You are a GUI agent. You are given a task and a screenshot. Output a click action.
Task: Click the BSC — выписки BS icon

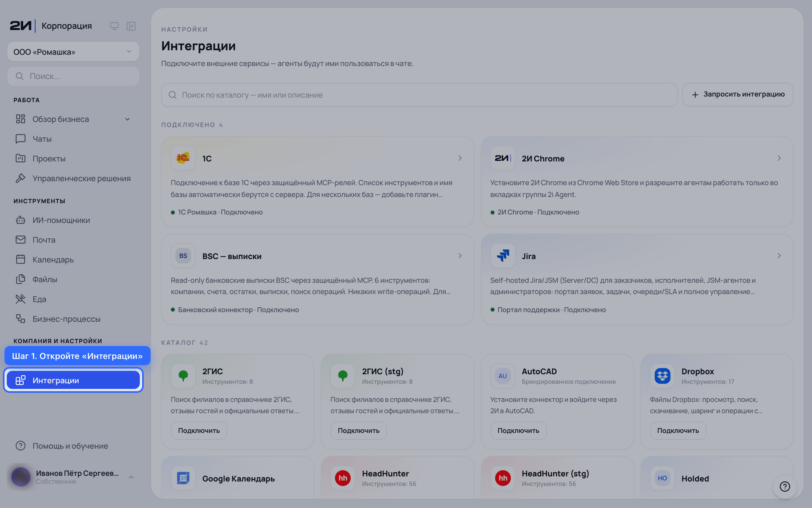(x=183, y=256)
